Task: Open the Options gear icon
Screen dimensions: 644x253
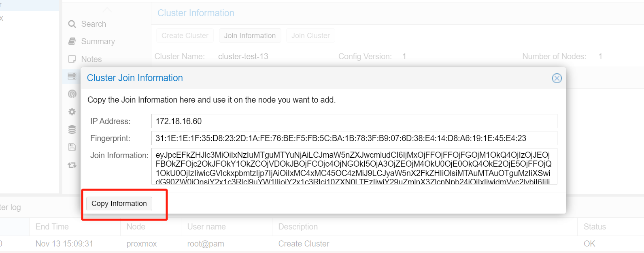Action: 72,112
